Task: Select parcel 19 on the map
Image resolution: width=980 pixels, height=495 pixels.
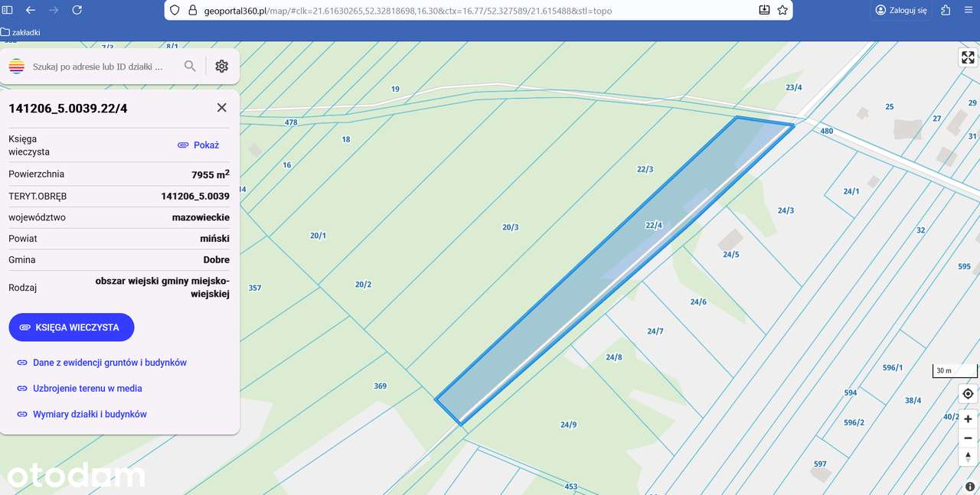Action: click(x=395, y=90)
